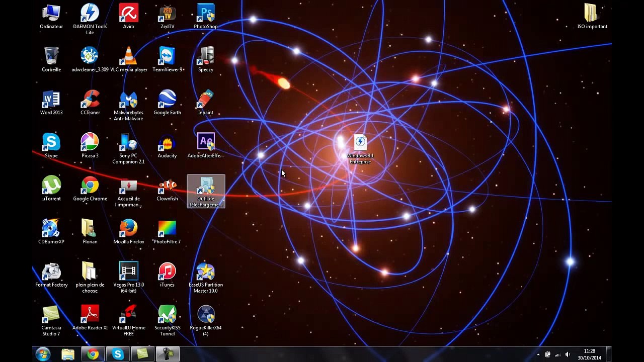
Task: Open PhotoShop desktop shortcut
Action: click(206, 17)
